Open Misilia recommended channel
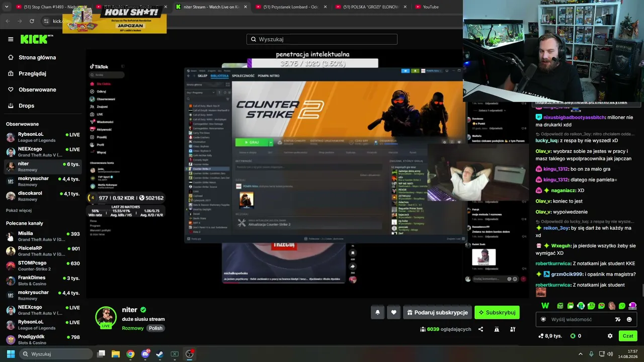 point(43,236)
